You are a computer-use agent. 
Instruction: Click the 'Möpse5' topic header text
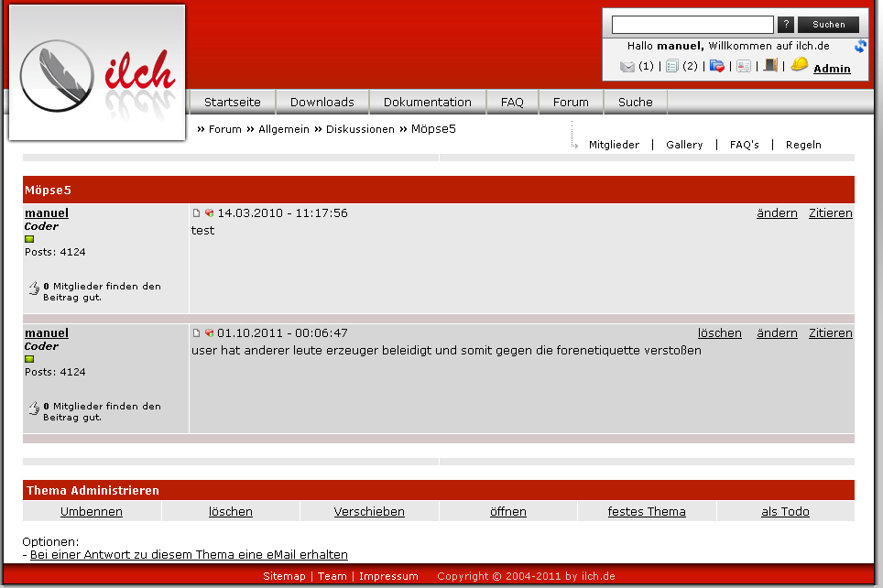point(48,190)
